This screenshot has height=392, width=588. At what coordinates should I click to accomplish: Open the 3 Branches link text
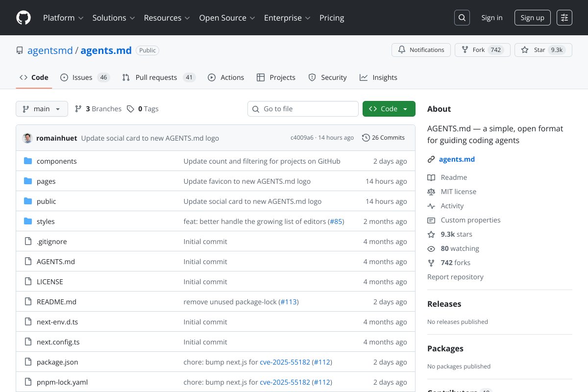coord(103,109)
